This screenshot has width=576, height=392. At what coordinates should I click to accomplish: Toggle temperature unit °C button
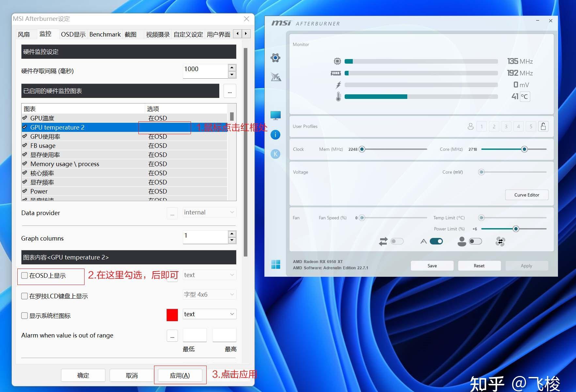(524, 97)
